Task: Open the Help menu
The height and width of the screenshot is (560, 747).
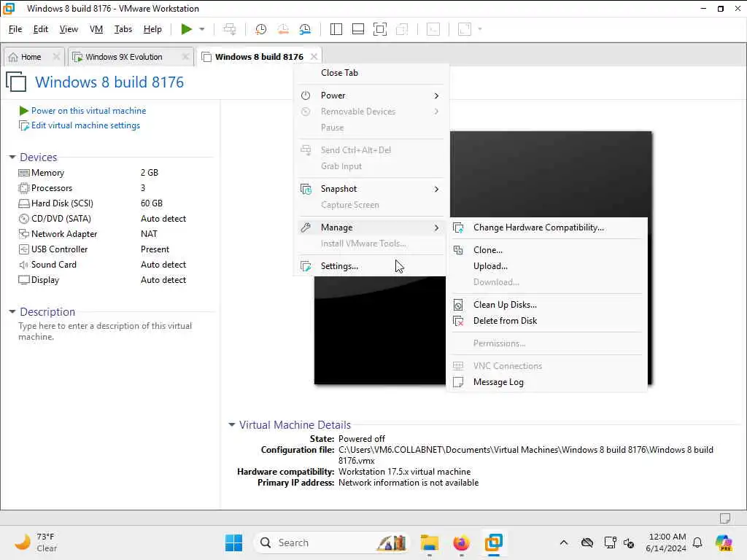Action: pyautogui.click(x=152, y=29)
